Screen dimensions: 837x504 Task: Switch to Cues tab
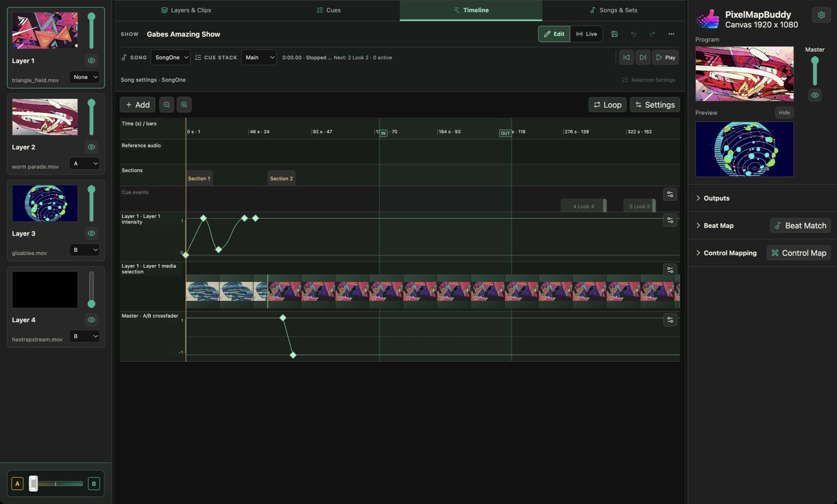point(329,10)
